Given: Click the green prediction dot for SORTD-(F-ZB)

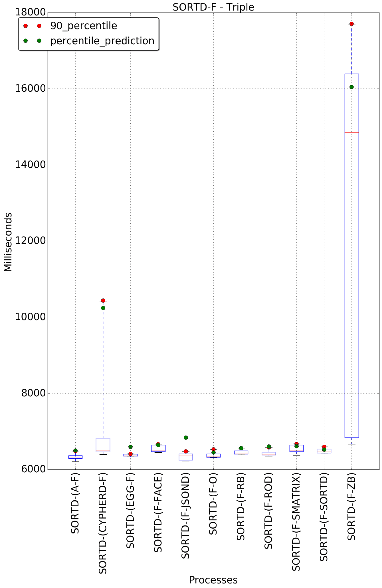Looking at the screenshot, I should 351,87.
